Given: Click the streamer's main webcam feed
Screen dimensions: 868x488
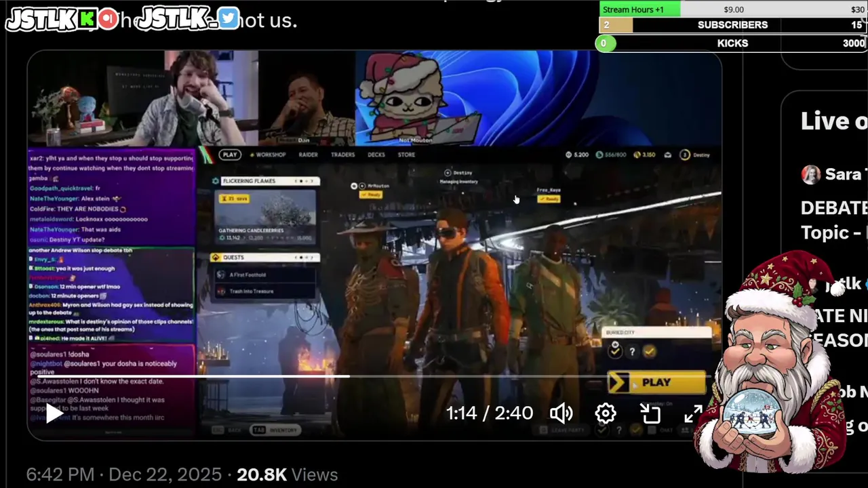Looking at the screenshot, I should pyautogui.click(x=143, y=98).
